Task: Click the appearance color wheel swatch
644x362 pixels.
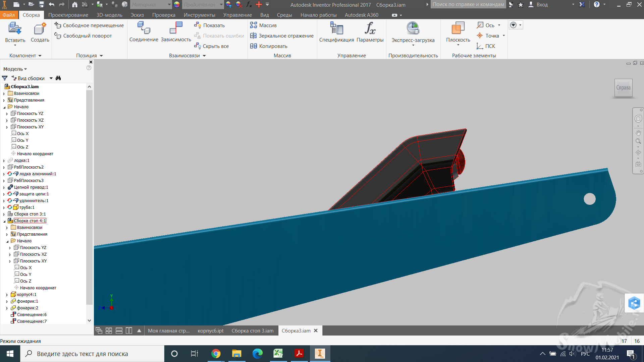Action: (x=177, y=4)
